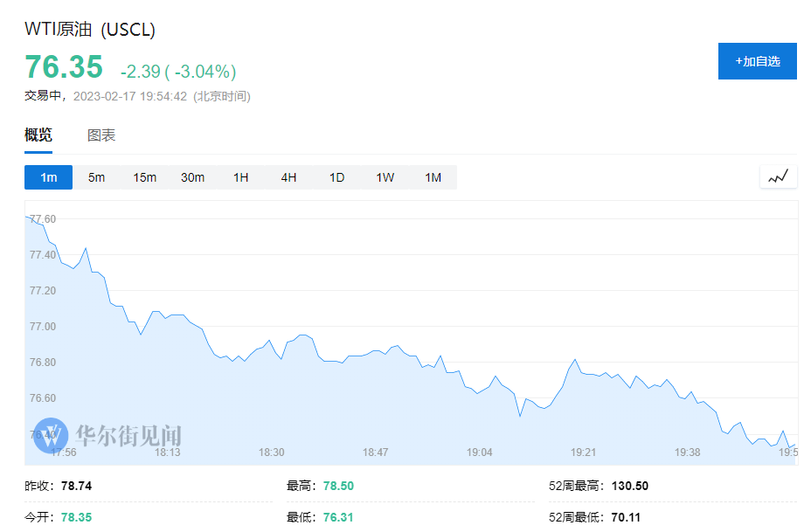Click the Wallstreetcn watermark logo

(x=51, y=435)
